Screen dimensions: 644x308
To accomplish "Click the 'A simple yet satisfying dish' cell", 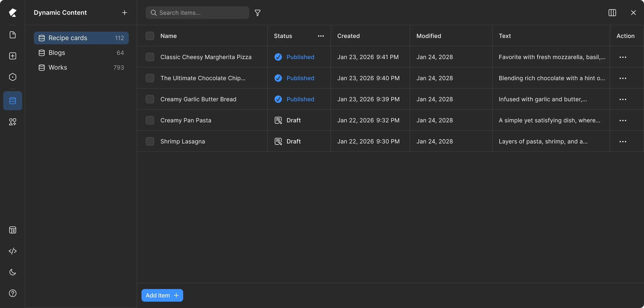I will [550, 120].
